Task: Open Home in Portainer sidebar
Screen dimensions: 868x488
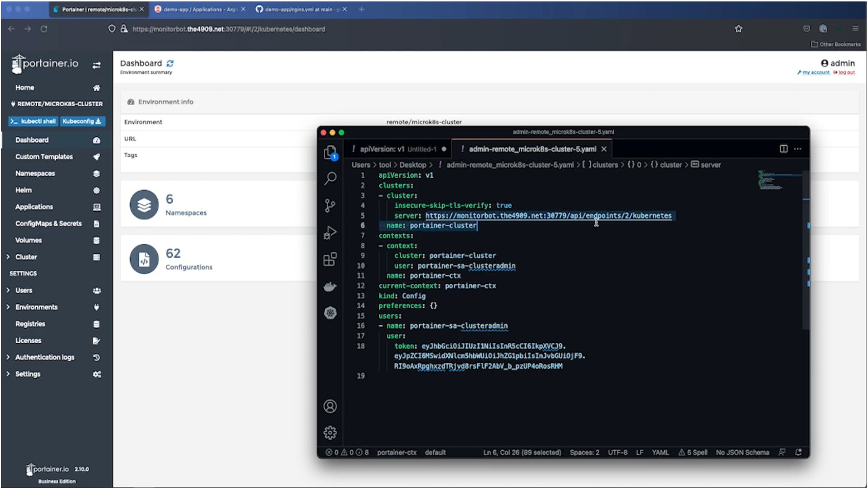Action: 56,88
